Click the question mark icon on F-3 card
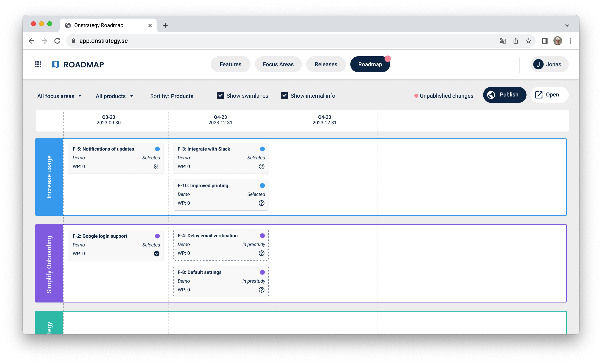 point(261,166)
